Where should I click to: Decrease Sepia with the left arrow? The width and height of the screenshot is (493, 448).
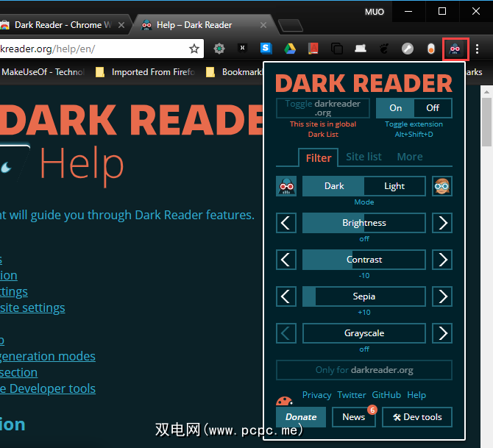pos(286,296)
